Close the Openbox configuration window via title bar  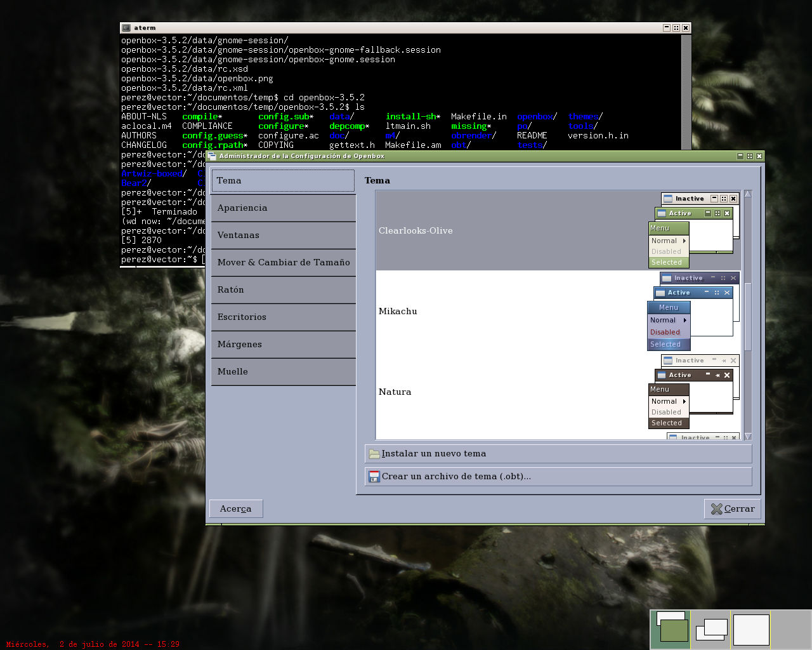click(759, 156)
